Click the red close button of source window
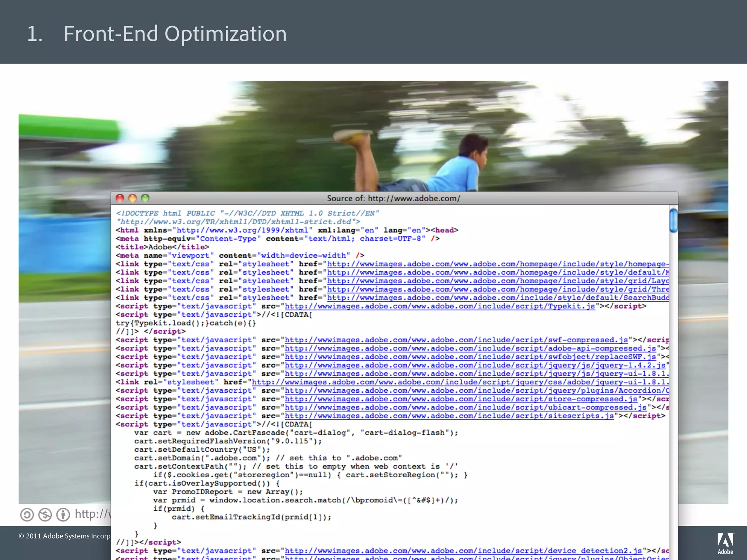 pos(120,198)
